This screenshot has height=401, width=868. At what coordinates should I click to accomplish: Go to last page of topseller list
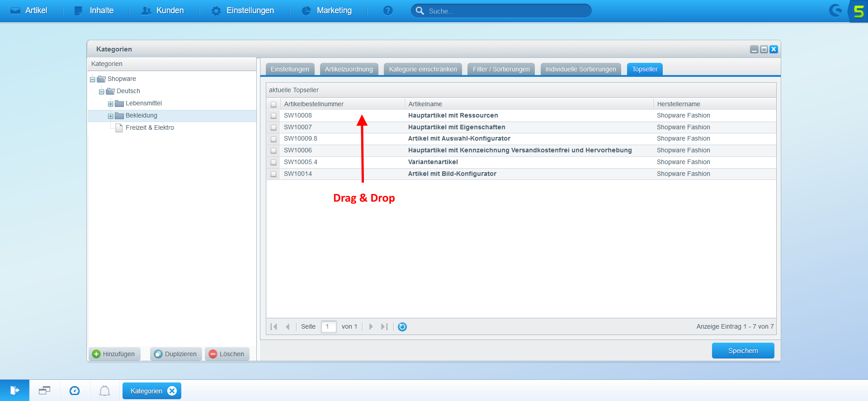[x=384, y=326]
